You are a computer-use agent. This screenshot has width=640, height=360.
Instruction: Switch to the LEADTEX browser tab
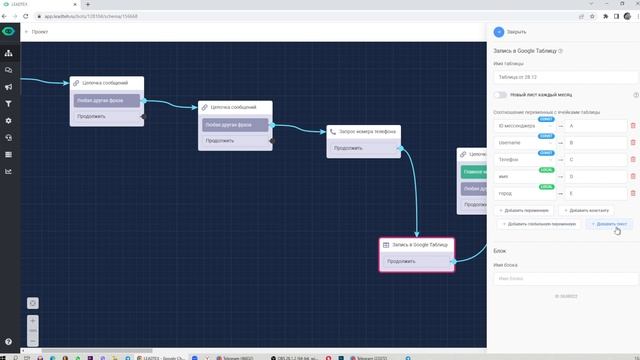pyautogui.click(x=39, y=4)
